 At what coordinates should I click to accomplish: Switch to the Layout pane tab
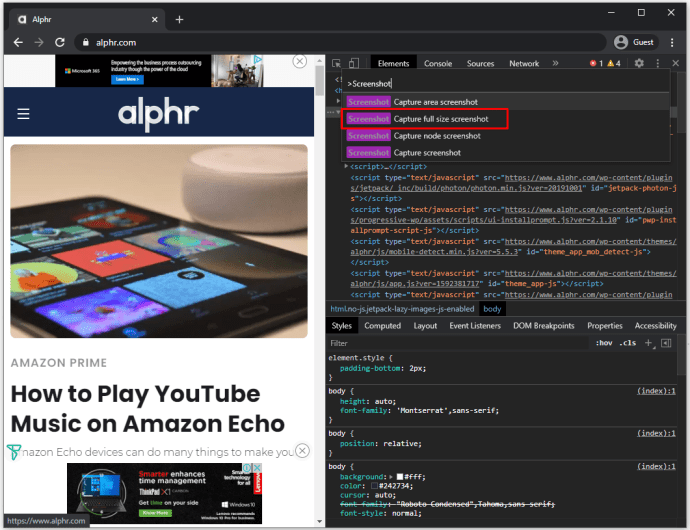[x=425, y=326]
